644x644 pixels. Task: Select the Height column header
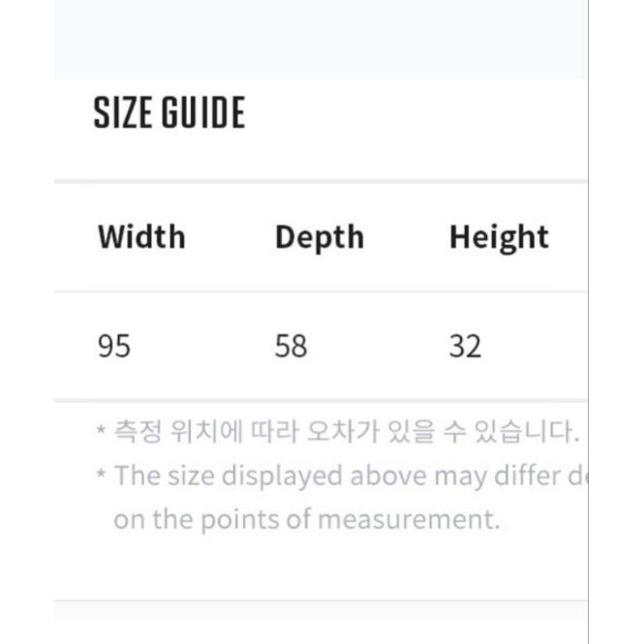pyautogui.click(x=499, y=237)
